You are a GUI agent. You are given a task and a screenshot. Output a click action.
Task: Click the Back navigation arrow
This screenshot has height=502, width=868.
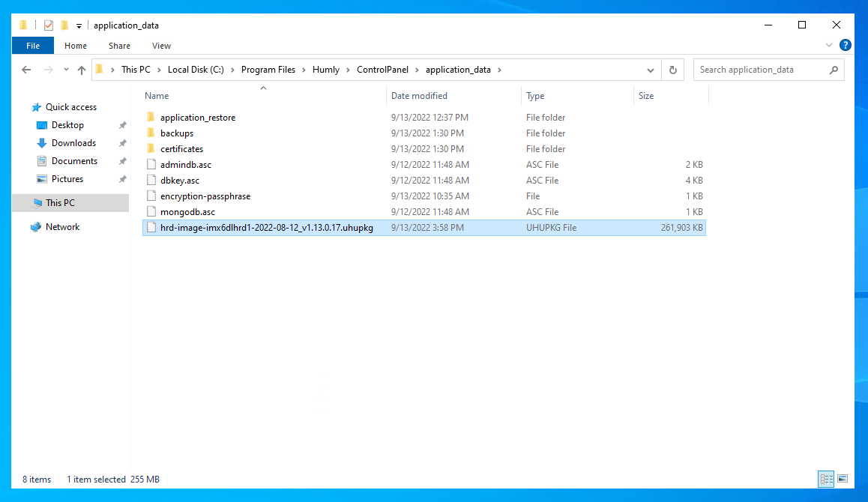[26, 70]
